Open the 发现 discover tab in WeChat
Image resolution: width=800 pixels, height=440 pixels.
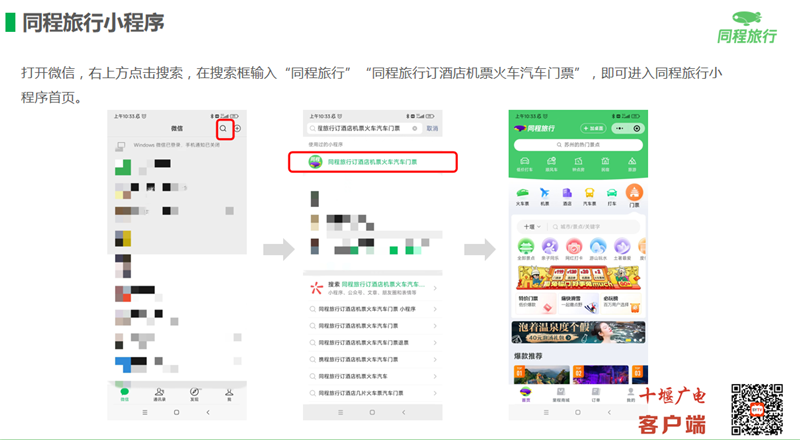194,394
